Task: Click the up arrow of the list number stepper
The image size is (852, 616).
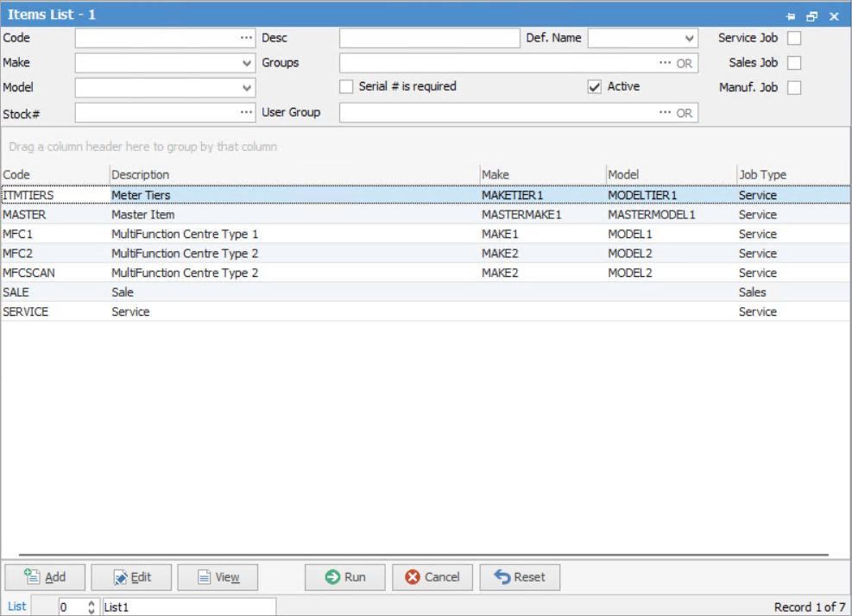Action: 91,602
